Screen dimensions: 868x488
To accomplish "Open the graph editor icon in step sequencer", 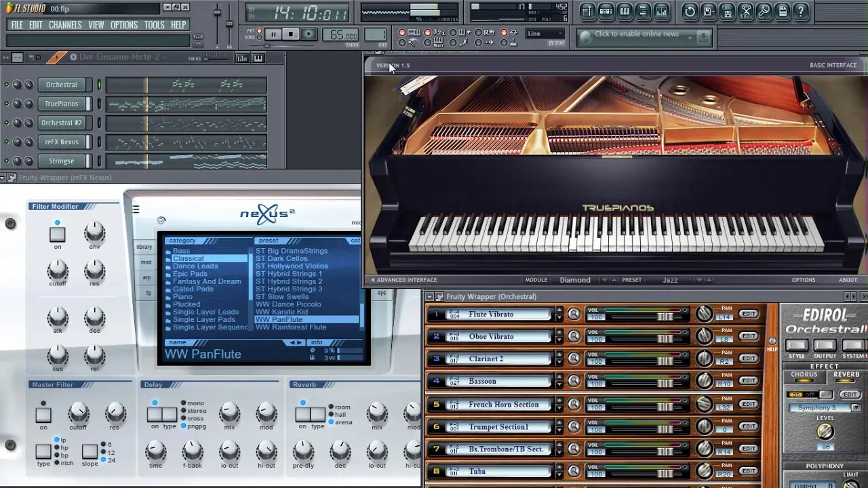I will tap(243, 58).
